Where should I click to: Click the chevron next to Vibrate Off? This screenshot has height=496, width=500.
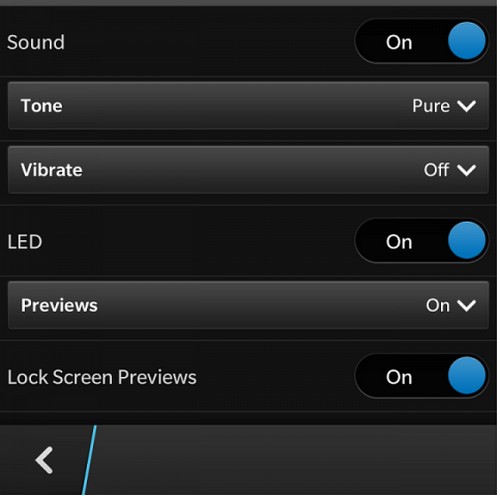(466, 170)
